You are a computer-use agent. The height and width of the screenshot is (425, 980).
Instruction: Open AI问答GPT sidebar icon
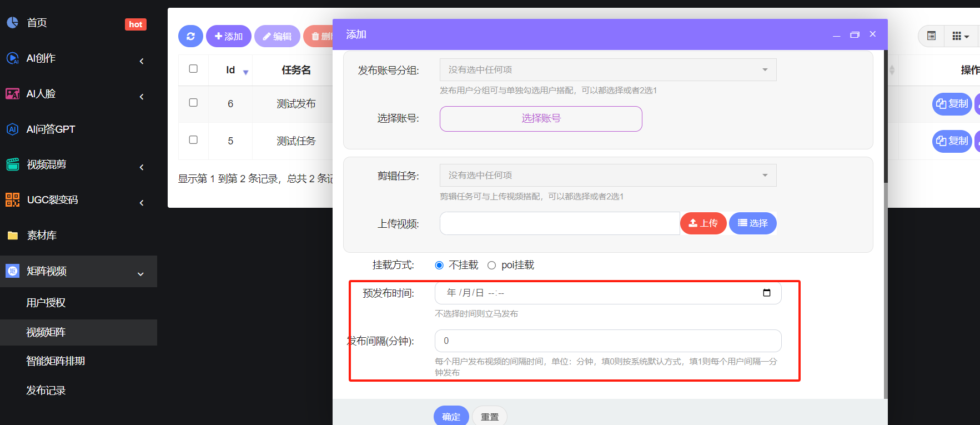(12, 129)
